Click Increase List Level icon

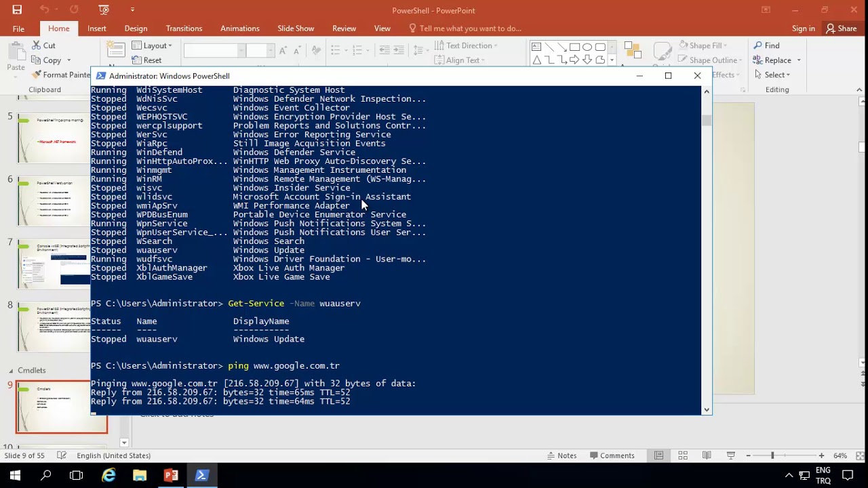[x=399, y=51]
